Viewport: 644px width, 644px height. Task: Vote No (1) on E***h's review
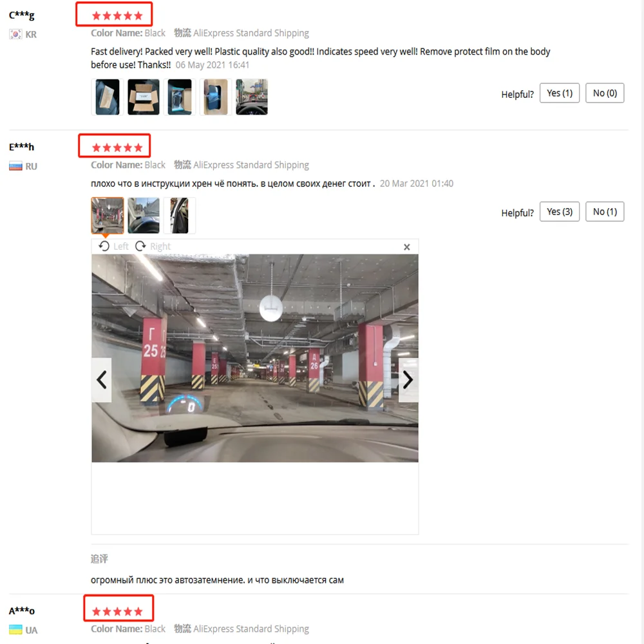coord(605,211)
